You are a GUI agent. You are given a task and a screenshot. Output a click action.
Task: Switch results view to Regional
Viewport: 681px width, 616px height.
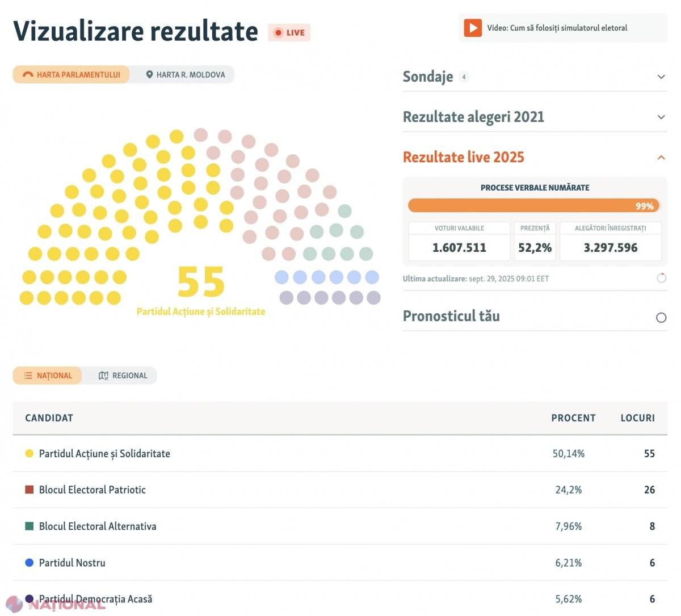[123, 375]
